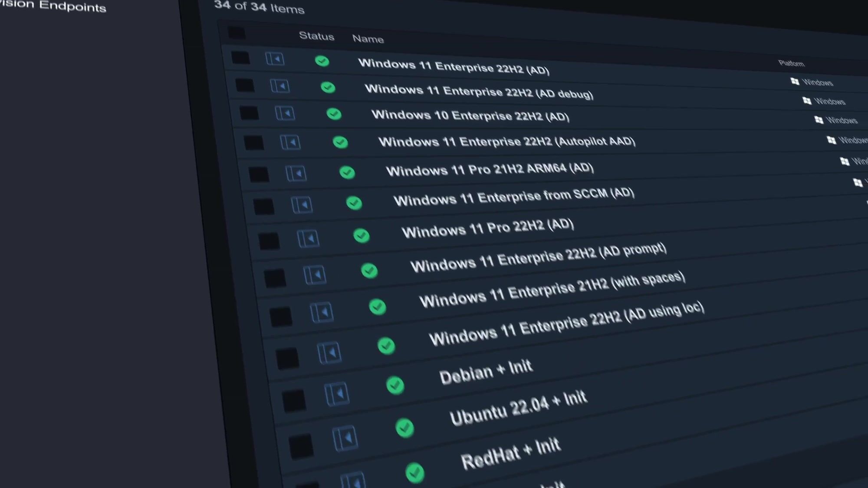Open the Provision Endpoints menu item
868x488 pixels.
[x=54, y=6]
